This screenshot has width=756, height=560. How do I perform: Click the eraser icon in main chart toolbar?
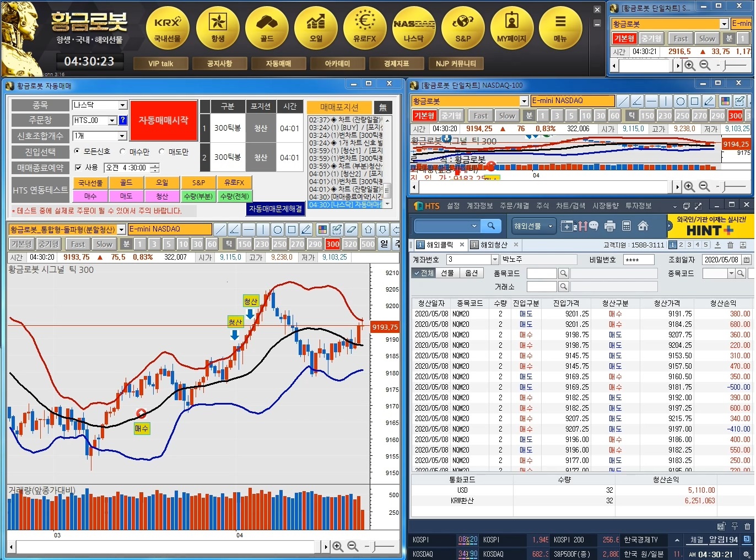[352, 229]
